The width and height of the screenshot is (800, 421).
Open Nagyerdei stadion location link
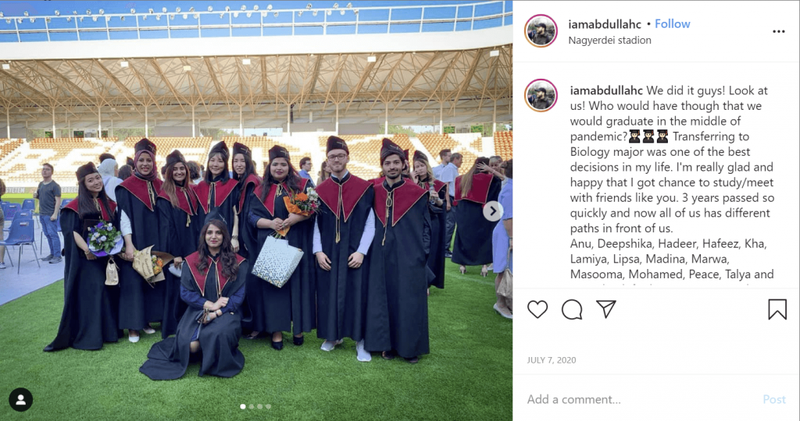tap(610, 40)
